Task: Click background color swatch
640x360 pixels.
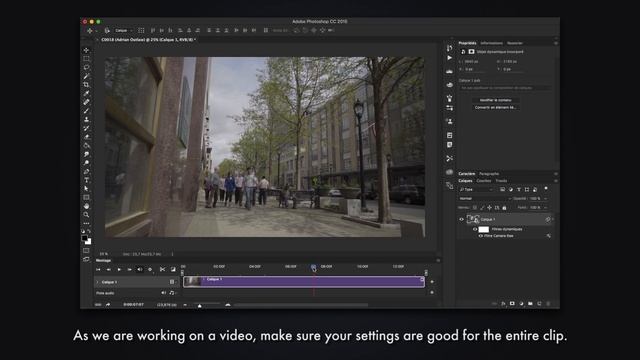Action: click(x=89, y=242)
